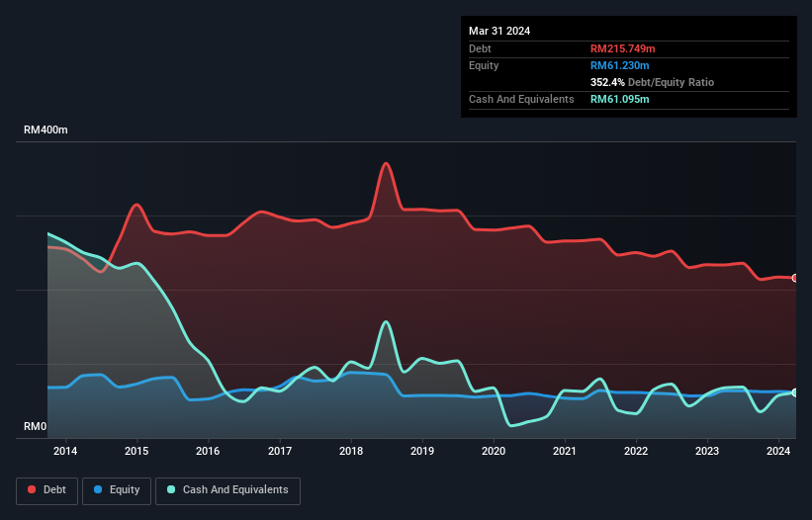Click the Debt label in tooltip
Screen dimensions: 812x520
[480, 48]
